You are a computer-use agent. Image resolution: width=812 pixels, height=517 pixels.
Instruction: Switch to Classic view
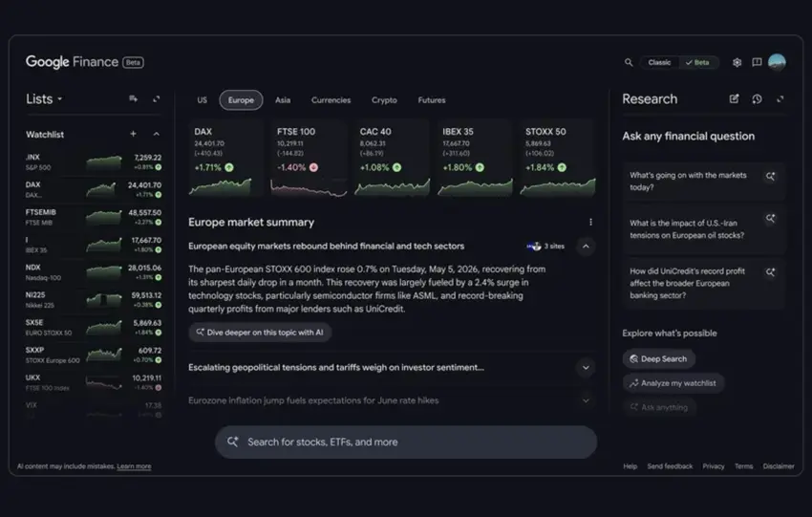click(659, 62)
